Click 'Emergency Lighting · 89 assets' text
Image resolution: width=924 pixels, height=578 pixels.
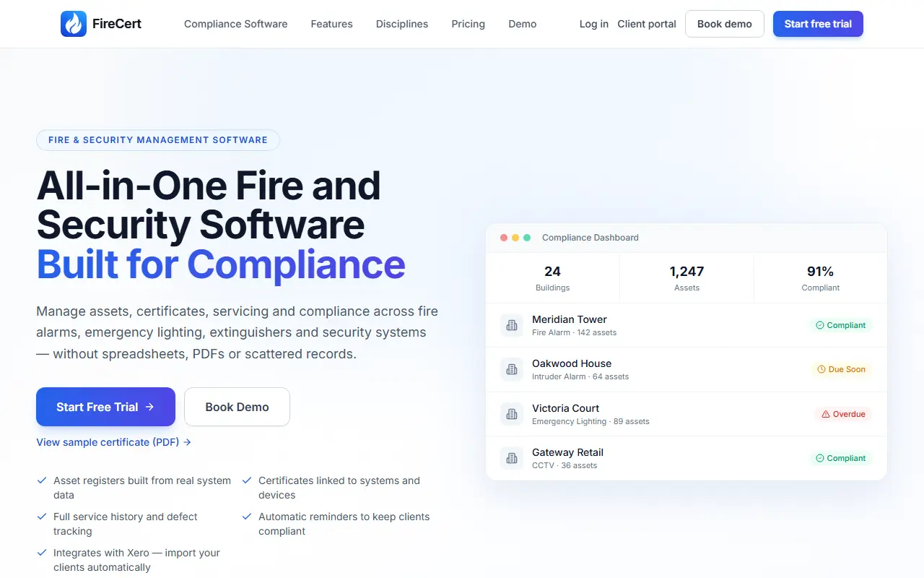[x=590, y=421]
